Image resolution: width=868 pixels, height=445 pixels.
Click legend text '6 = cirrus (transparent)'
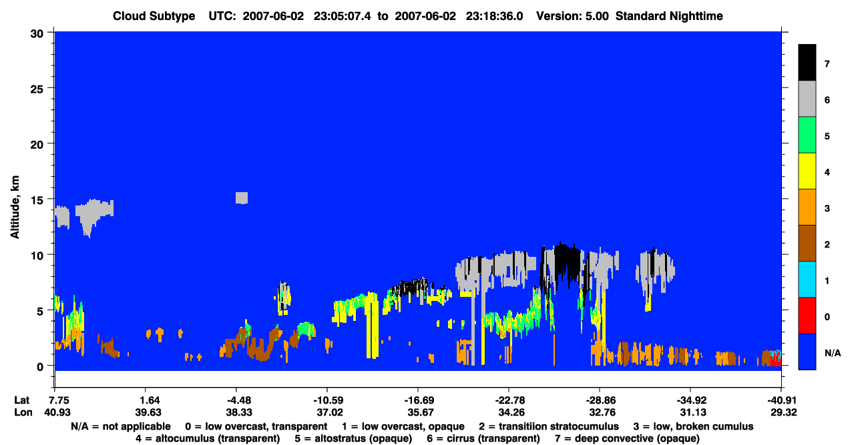pyautogui.click(x=483, y=438)
